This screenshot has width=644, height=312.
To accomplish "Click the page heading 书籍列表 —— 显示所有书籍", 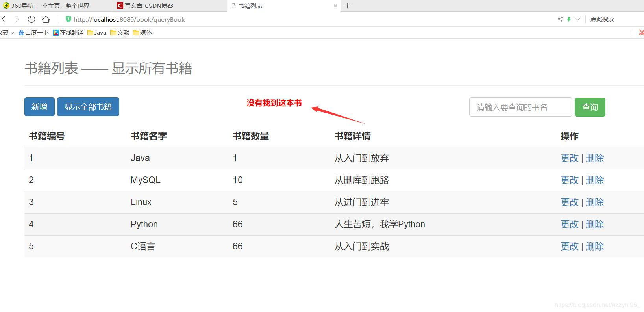I will pyautogui.click(x=108, y=68).
